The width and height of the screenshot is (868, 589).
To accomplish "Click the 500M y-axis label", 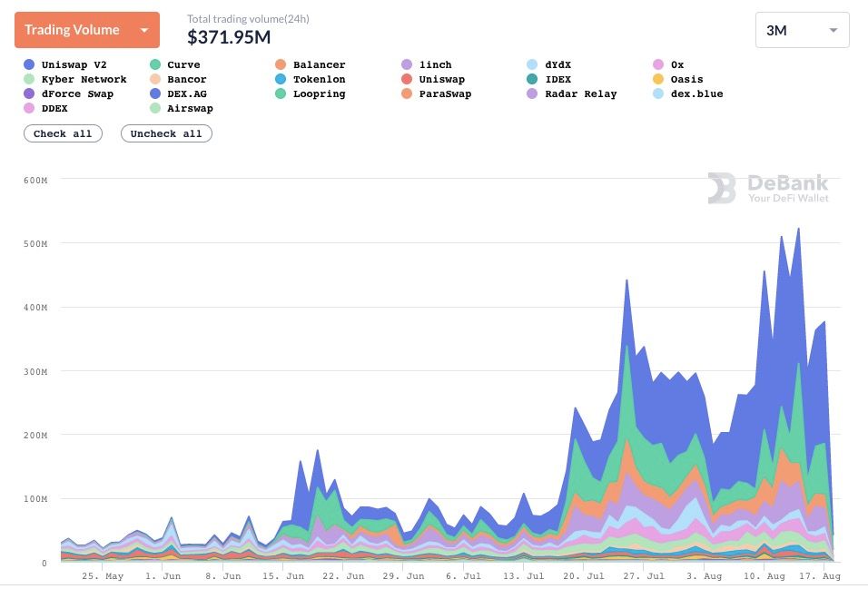I will click(x=35, y=243).
